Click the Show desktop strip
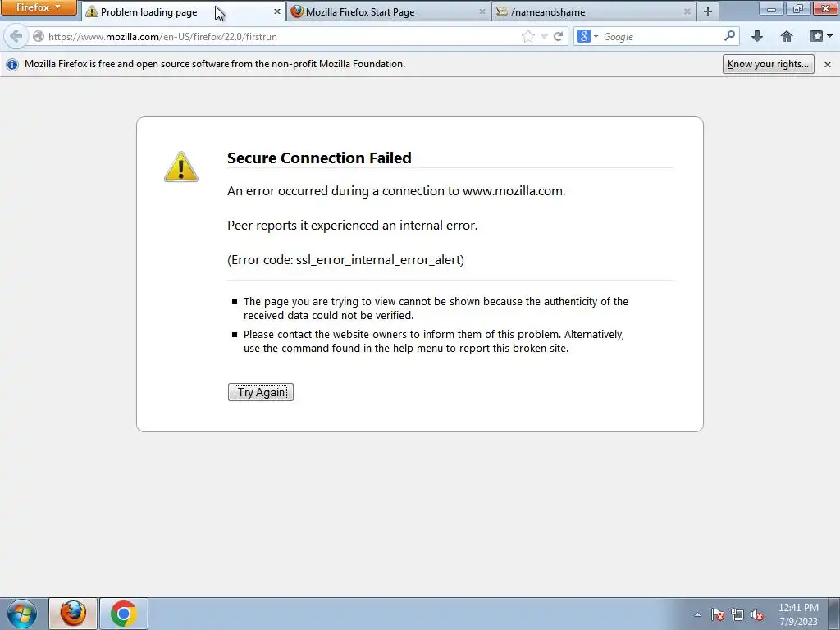 (834, 614)
